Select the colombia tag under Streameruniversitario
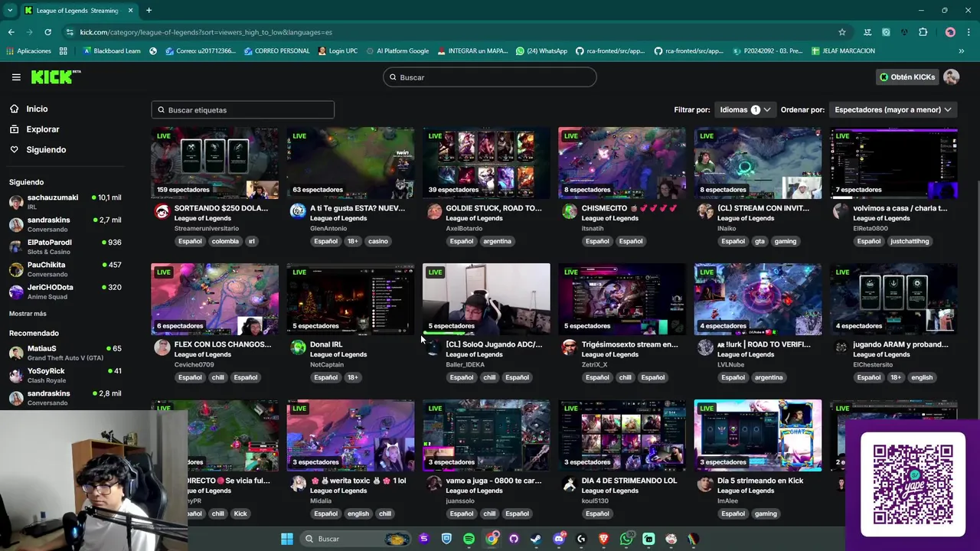The width and height of the screenshot is (980, 551). 225,241
